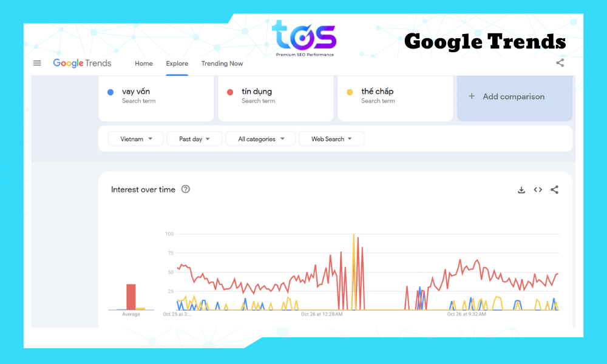Viewport: 607px width, 364px height.
Task: Open the Web Search type dropdown
Action: pyautogui.click(x=331, y=139)
